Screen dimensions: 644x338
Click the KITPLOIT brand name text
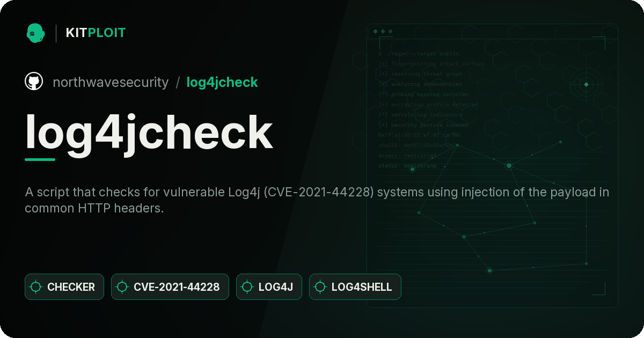pyautogui.click(x=96, y=33)
